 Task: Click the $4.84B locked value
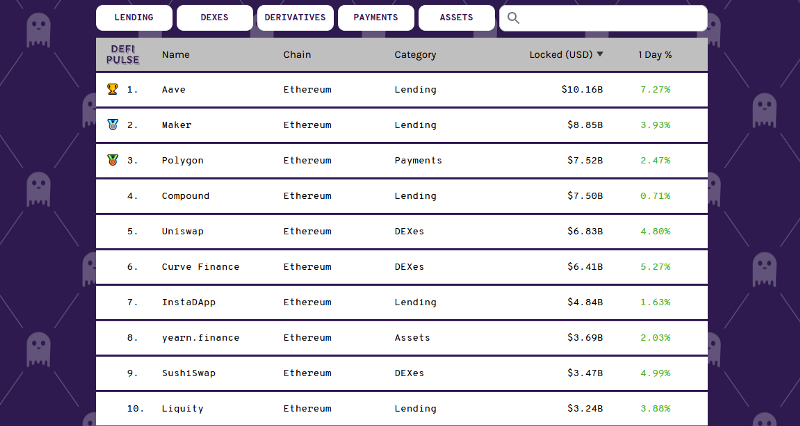(x=585, y=302)
